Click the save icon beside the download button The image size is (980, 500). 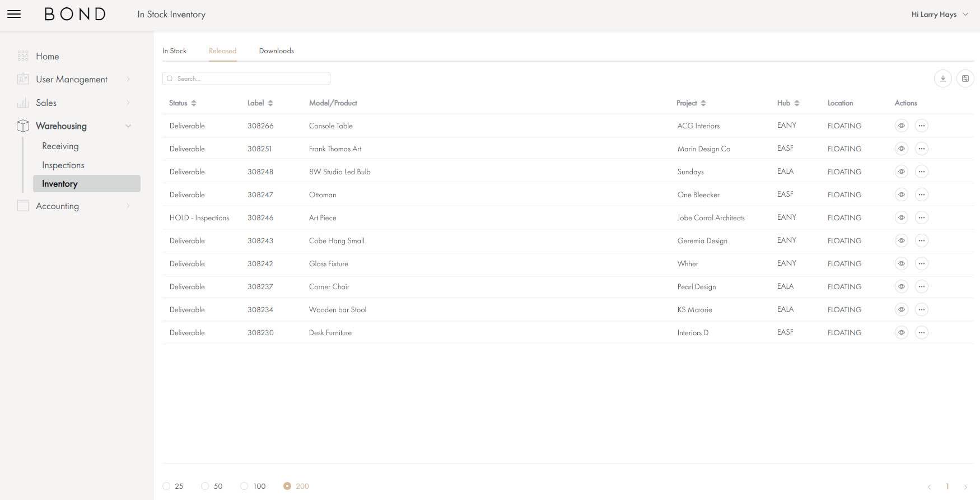click(x=965, y=78)
